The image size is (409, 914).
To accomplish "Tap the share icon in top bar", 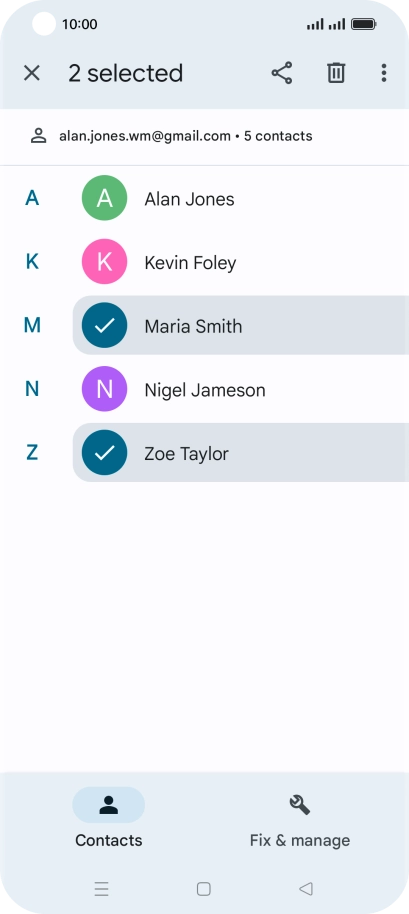I will click(282, 73).
